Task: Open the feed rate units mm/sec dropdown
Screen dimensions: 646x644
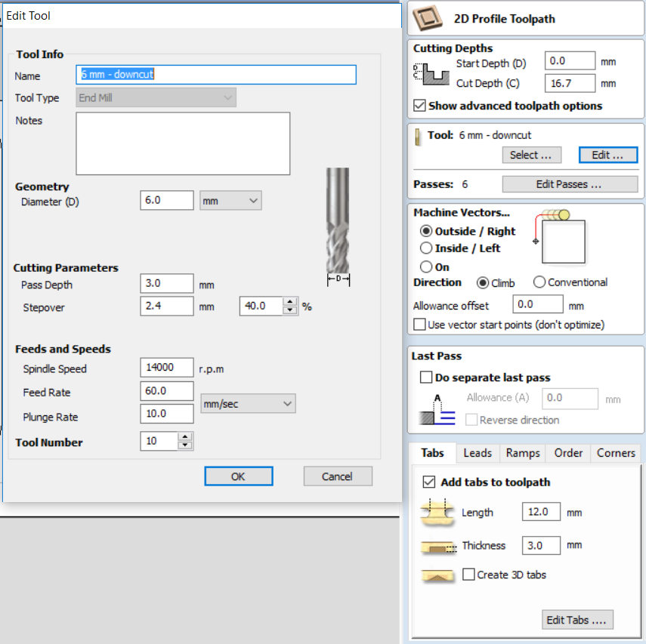Action: pyautogui.click(x=248, y=403)
